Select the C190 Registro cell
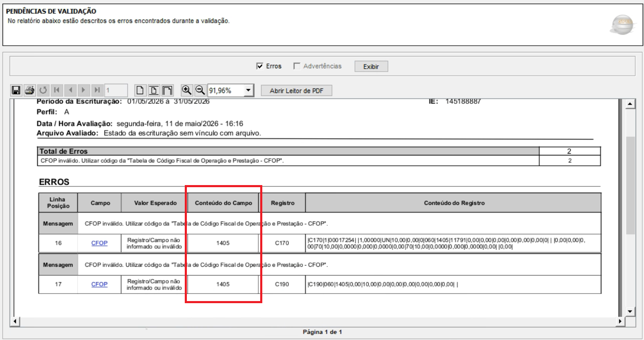Screen dimensions: 644x340 [282, 284]
